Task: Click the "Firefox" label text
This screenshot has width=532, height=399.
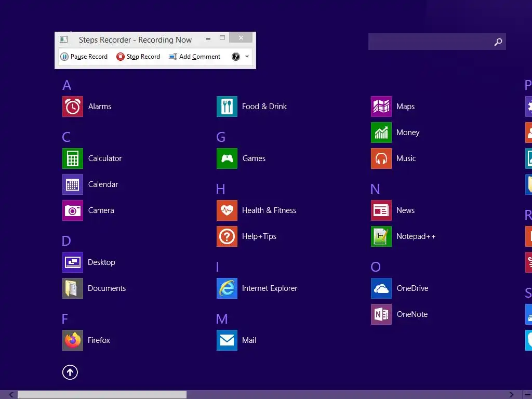Action: (99, 340)
